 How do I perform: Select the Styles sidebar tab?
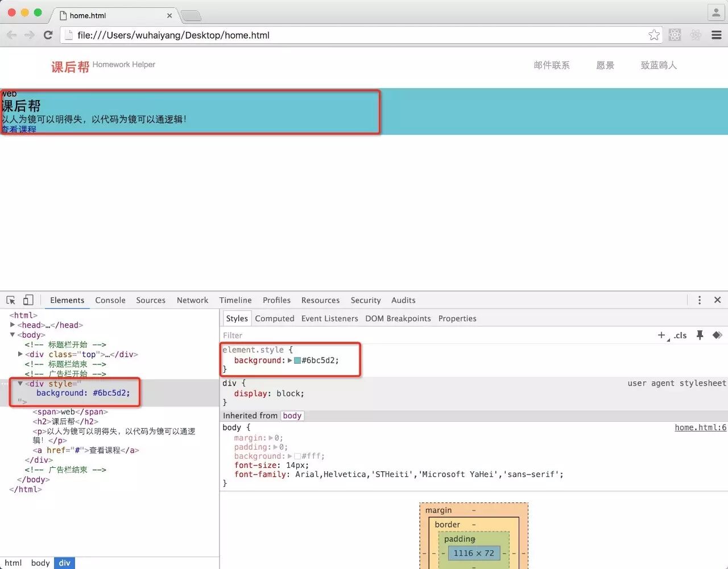[237, 318]
